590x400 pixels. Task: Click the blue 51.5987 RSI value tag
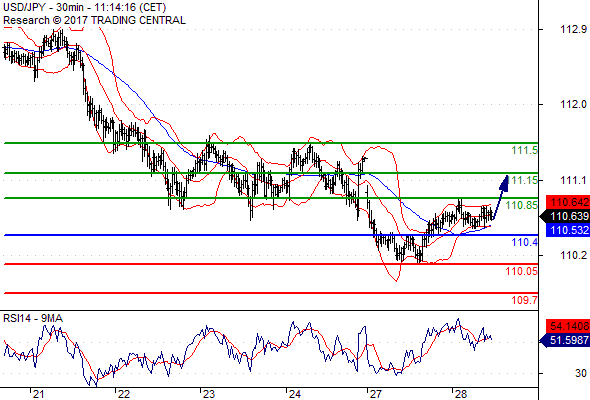(x=565, y=341)
